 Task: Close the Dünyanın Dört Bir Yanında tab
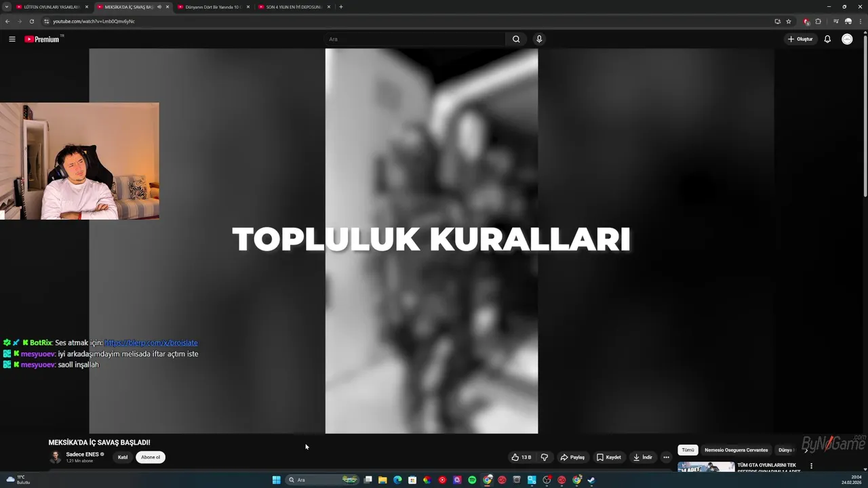click(248, 7)
